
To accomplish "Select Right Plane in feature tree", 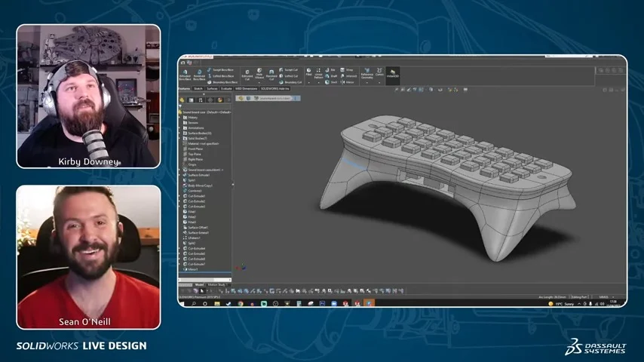I will pyautogui.click(x=193, y=159).
